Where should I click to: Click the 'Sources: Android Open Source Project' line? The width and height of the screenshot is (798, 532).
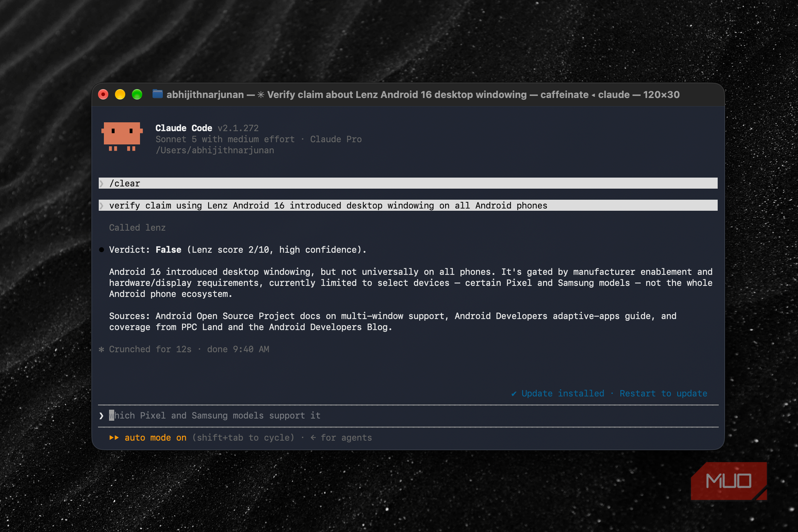pos(393,316)
